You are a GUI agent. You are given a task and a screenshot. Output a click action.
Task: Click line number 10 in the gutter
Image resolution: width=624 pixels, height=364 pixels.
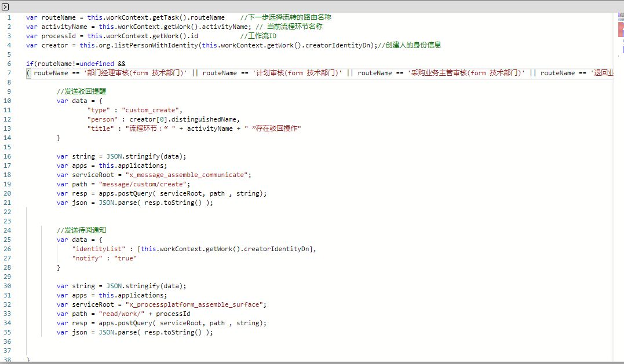pyautogui.click(x=7, y=101)
